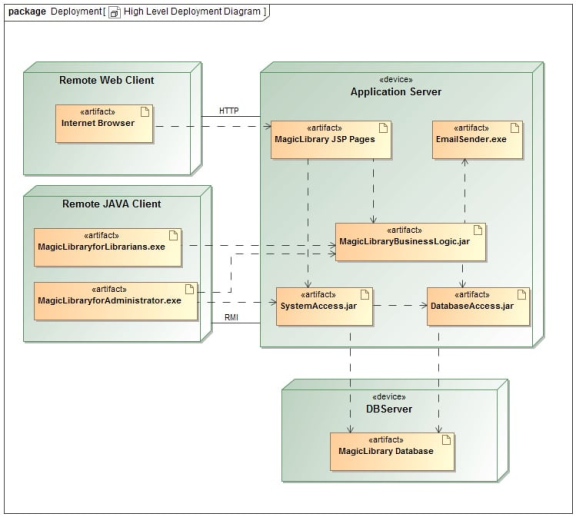576x517 pixels.
Task: Click the High Level Deployment Diagram title
Action: tap(192, 11)
